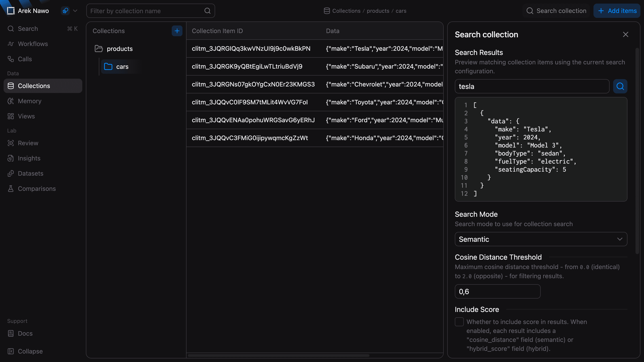Click the horizontal scrollbar under the table

[278, 356]
